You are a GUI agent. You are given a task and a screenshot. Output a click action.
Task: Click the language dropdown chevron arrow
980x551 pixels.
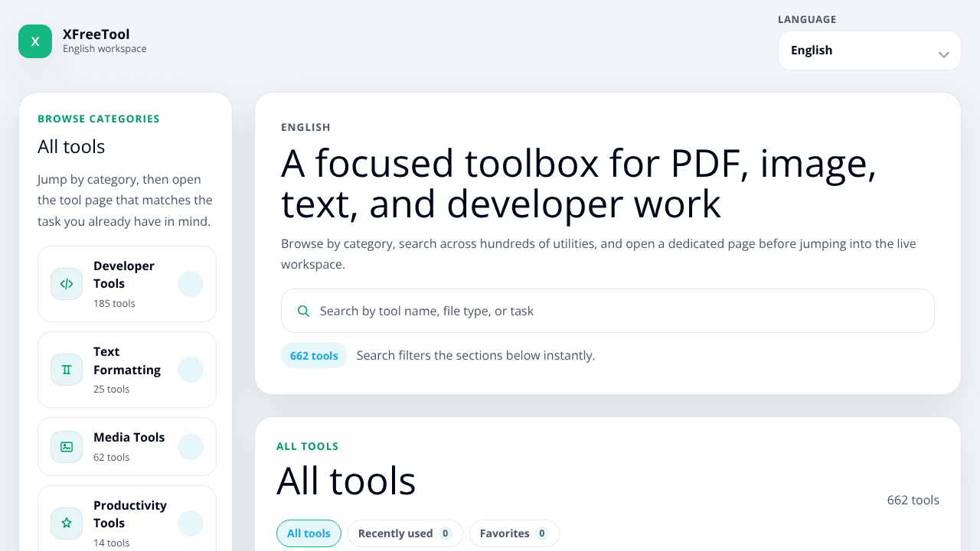pos(944,54)
